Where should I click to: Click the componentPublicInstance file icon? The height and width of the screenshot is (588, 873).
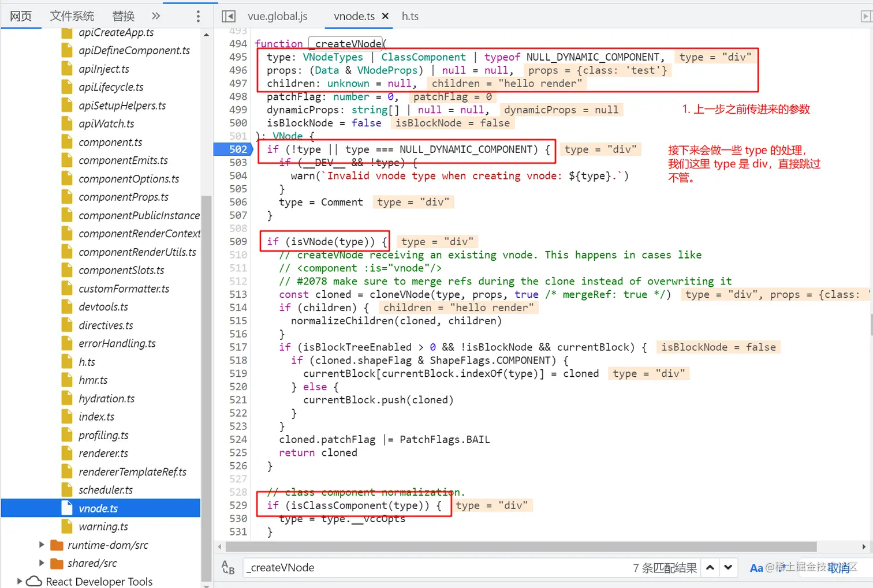point(67,215)
